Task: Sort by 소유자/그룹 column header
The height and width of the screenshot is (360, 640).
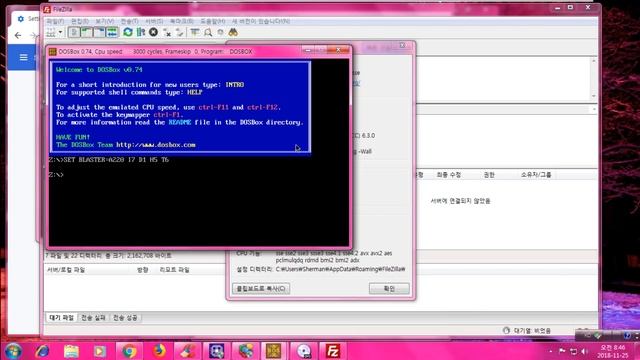Action: point(536,175)
